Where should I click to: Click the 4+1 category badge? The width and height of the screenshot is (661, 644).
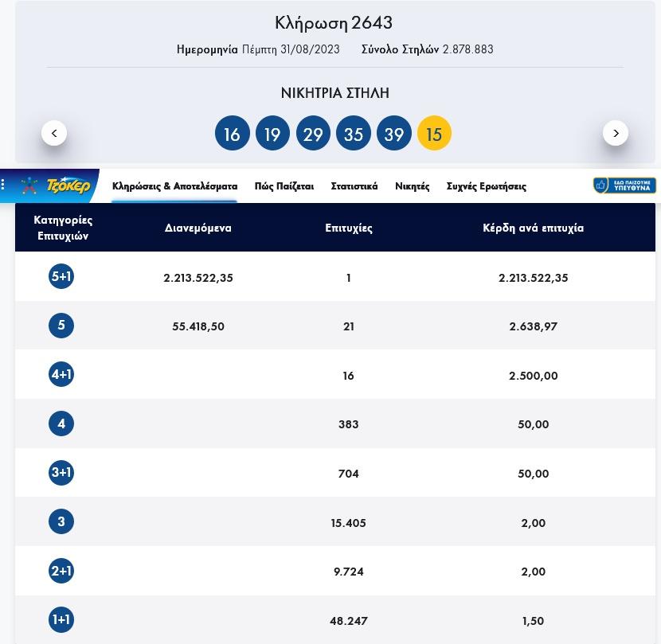(x=61, y=374)
